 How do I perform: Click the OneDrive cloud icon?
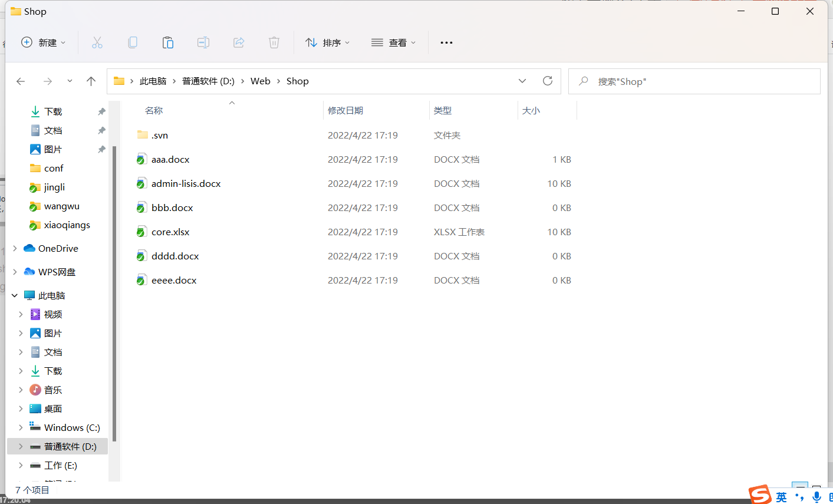point(29,248)
